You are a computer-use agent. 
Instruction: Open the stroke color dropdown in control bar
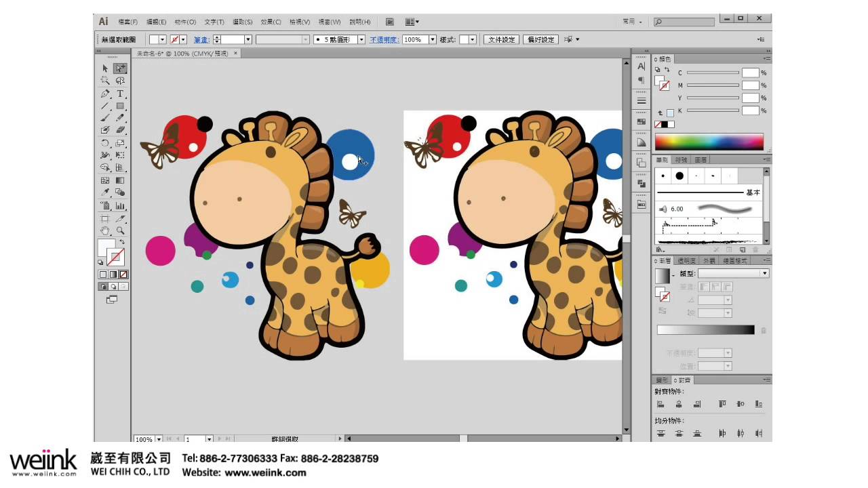183,40
